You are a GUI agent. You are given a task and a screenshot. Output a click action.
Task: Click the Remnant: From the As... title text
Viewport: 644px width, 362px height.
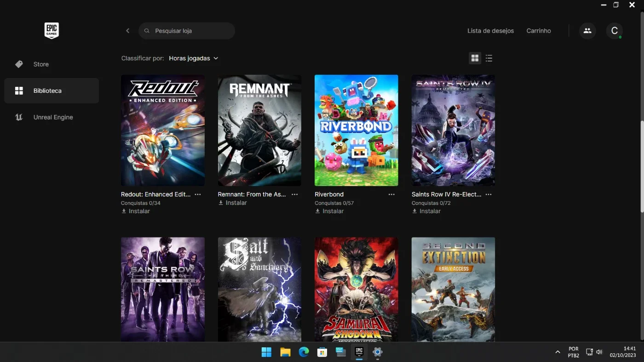[252, 194]
